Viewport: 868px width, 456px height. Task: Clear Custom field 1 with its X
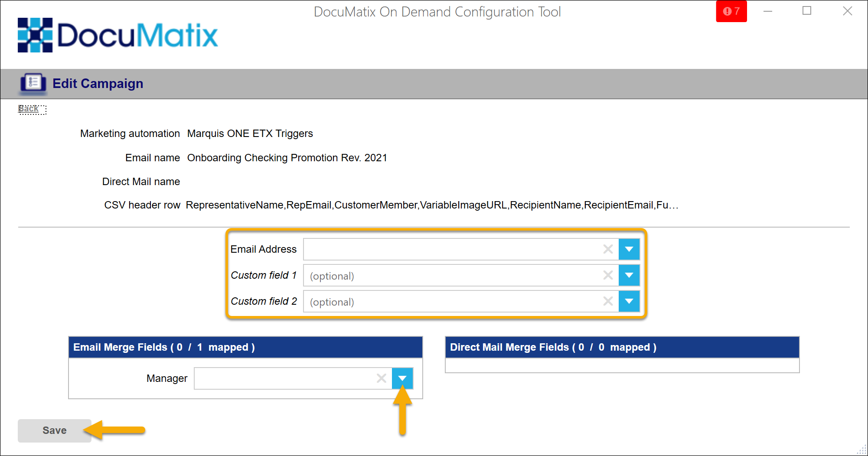pos(608,275)
